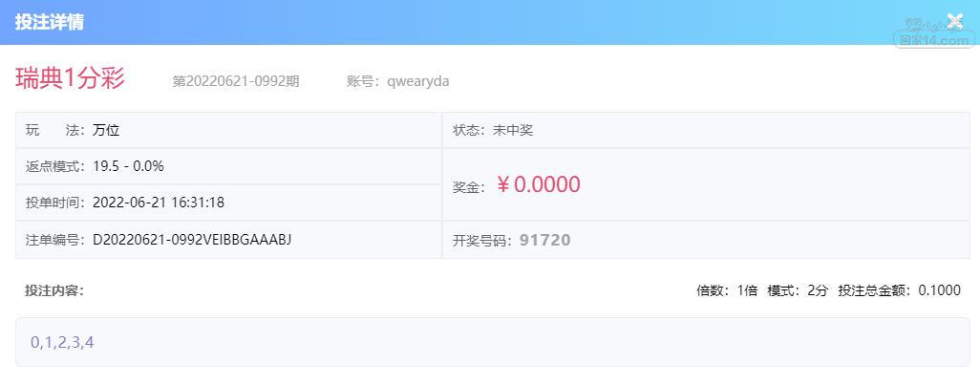The height and width of the screenshot is (385, 980).
Task: Select the 瑞典1分彩 lottery name
Action: pos(70,79)
